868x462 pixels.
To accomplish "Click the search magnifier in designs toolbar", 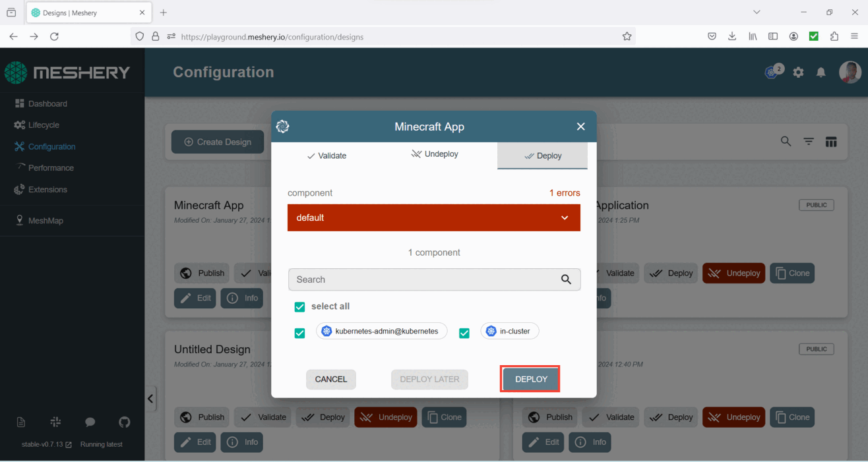I will tap(786, 142).
